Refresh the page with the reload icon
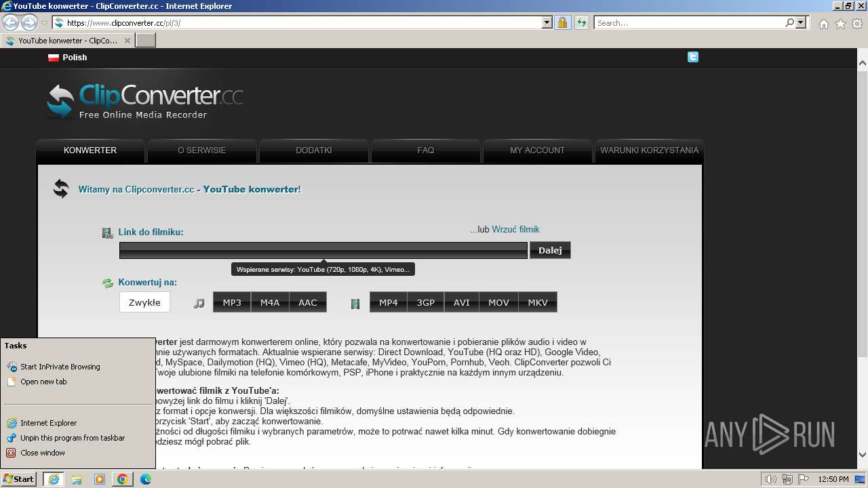The height and width of the screenshot is (488, 868). click(581, 22)
